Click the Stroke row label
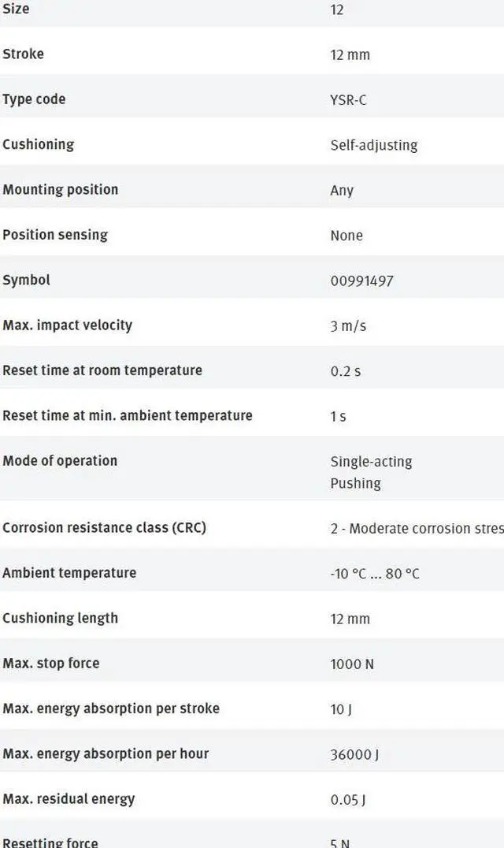The height and width of the screenshot is (848, 504). click(x=24, y=54)
